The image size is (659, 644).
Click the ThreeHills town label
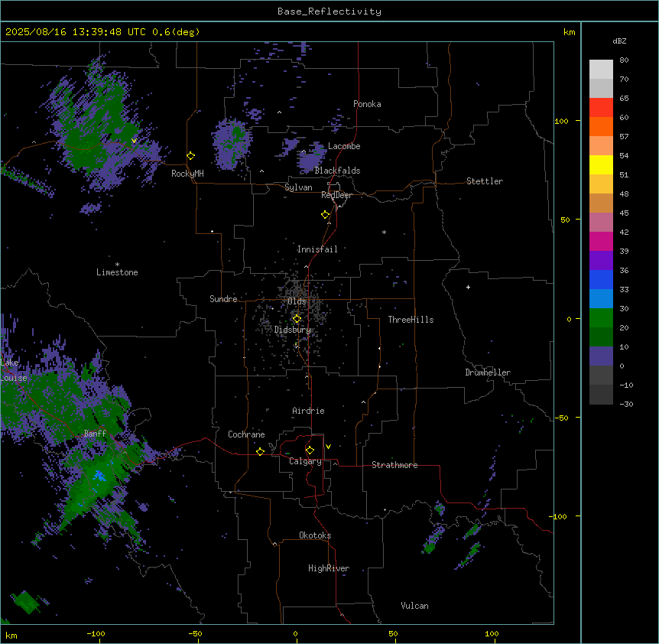click(411, 320)
